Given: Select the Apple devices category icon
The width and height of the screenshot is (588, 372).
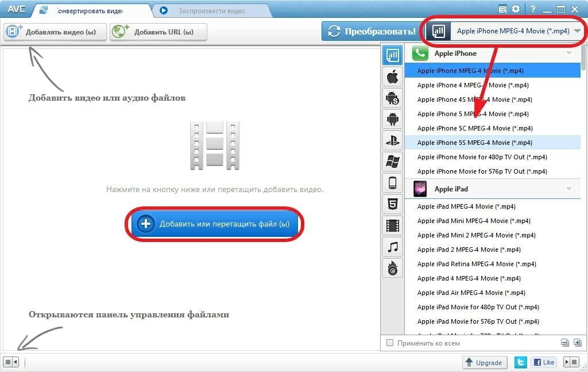Looking at the screenshot, I should point(393,77).
